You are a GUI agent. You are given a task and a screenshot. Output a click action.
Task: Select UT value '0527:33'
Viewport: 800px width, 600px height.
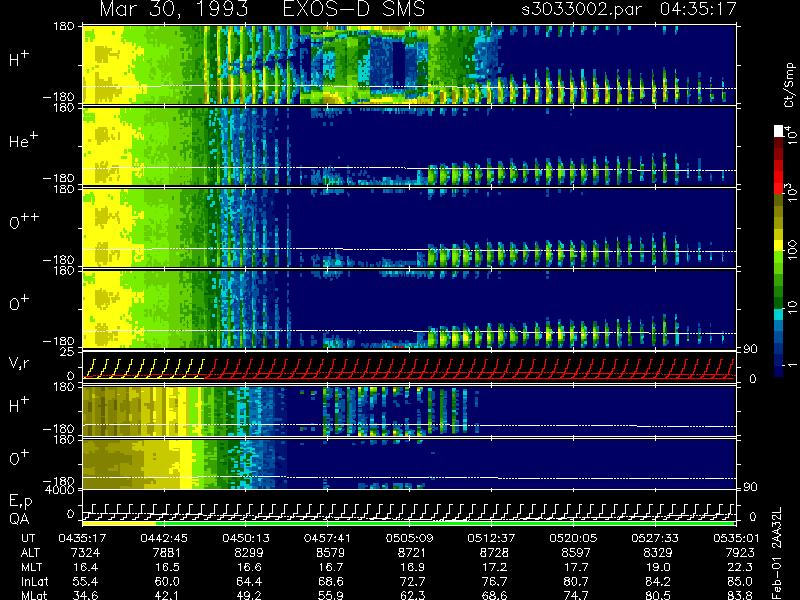coord(655,538)
